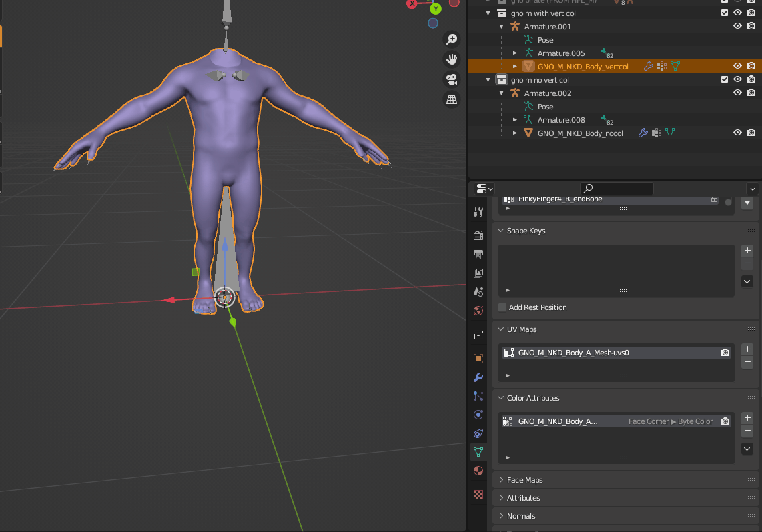Click the hand pan-view icon in viewport
Viewport: 762px width, 532px height.
452,59
